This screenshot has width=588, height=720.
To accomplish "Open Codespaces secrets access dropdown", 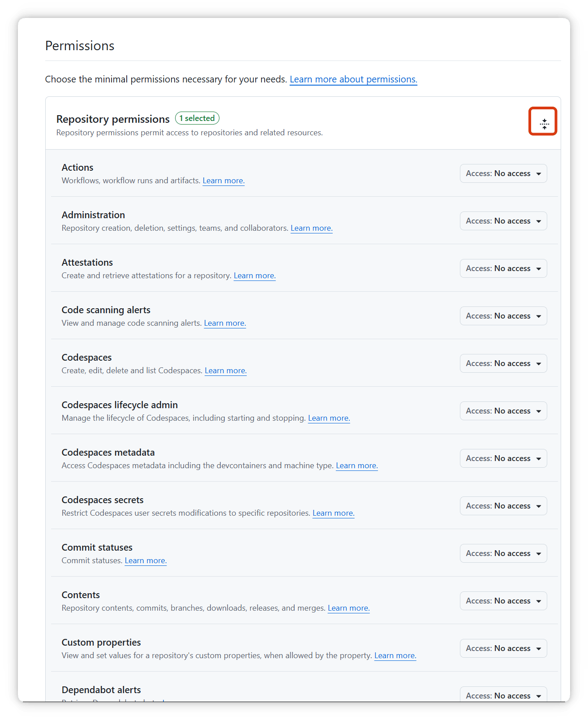I will pyautogui.click(x=503, y=506).
